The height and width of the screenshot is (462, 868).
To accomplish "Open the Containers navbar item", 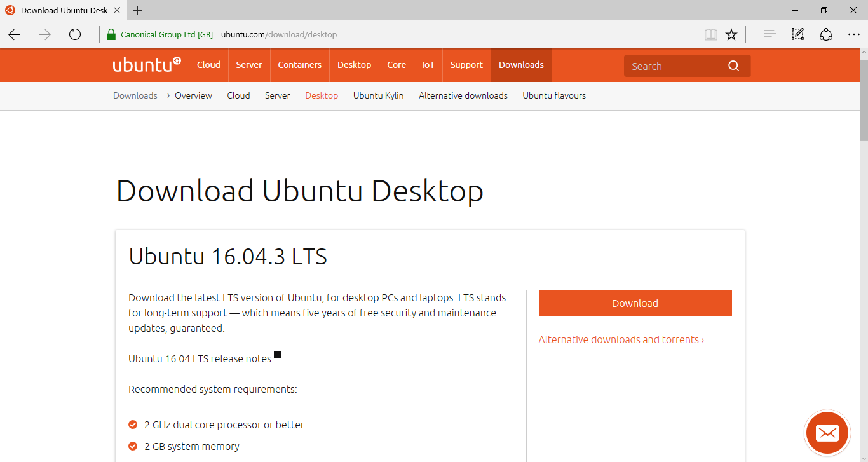I will point(300,65).
